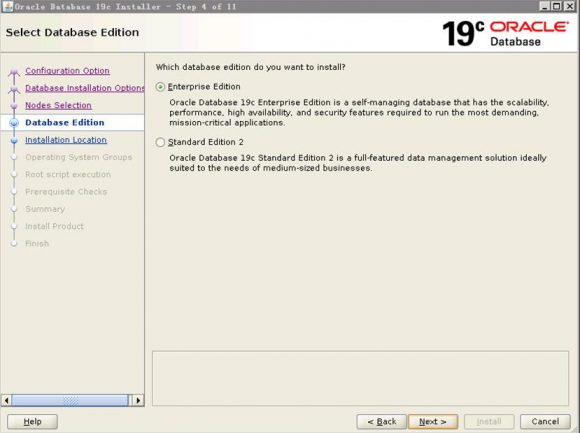Select the Enterprise Edition radio button
This screenshot has width=580, height=433.
(160, 87)
